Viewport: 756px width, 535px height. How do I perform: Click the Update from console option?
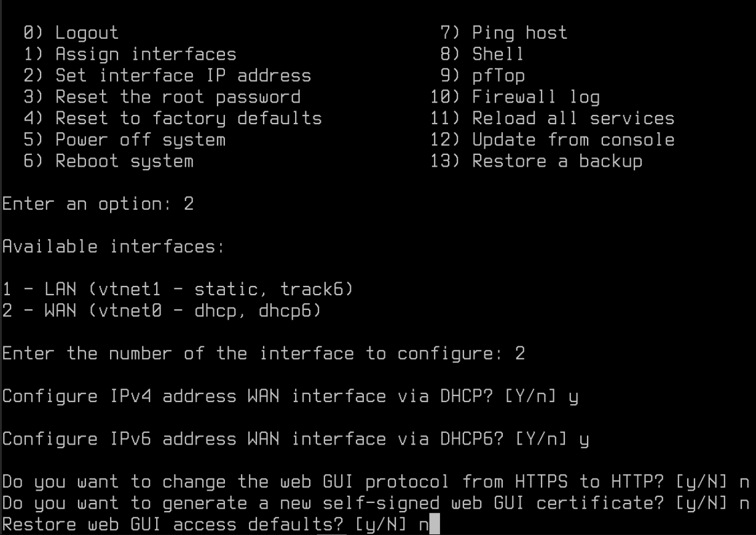click(x=572, y=140)
